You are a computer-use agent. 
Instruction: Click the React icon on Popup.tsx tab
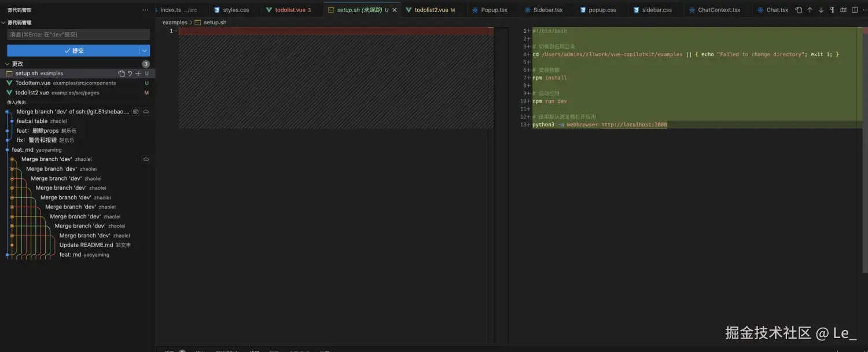[x=475, y=10]
